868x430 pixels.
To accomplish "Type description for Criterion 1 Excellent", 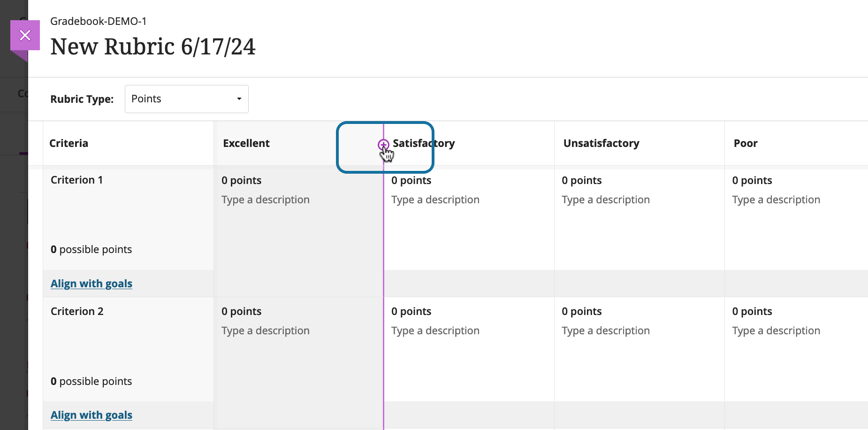I will (266, 200).
